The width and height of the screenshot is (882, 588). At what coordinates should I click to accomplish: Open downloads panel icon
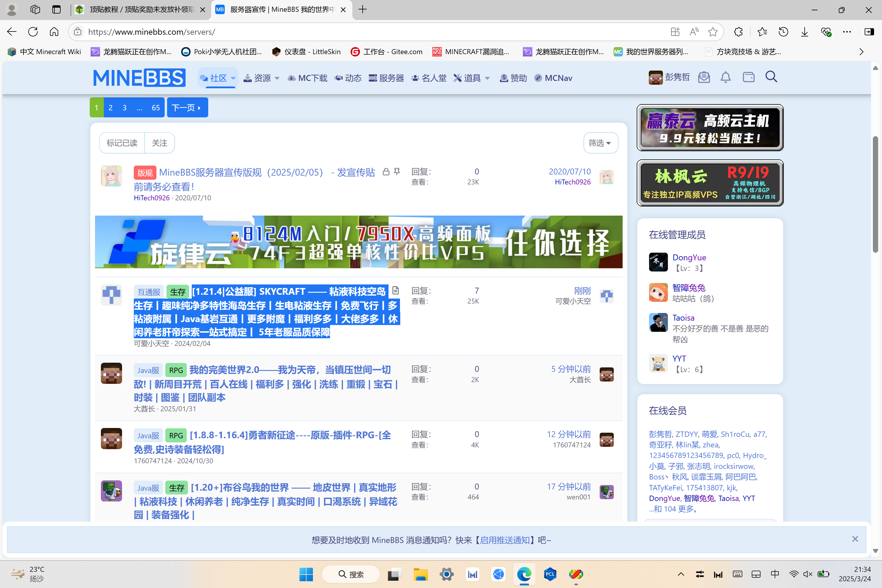pos(804,32)
